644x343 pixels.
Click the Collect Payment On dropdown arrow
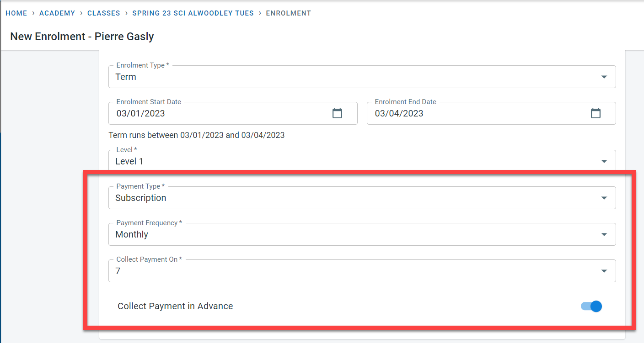tap(604, 271)
